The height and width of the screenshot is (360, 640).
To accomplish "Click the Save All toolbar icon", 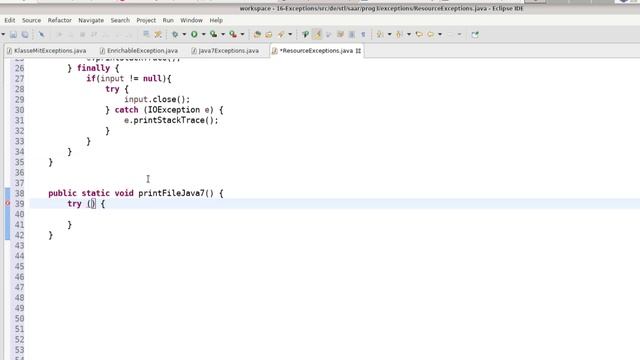I will tap(25, 35).
